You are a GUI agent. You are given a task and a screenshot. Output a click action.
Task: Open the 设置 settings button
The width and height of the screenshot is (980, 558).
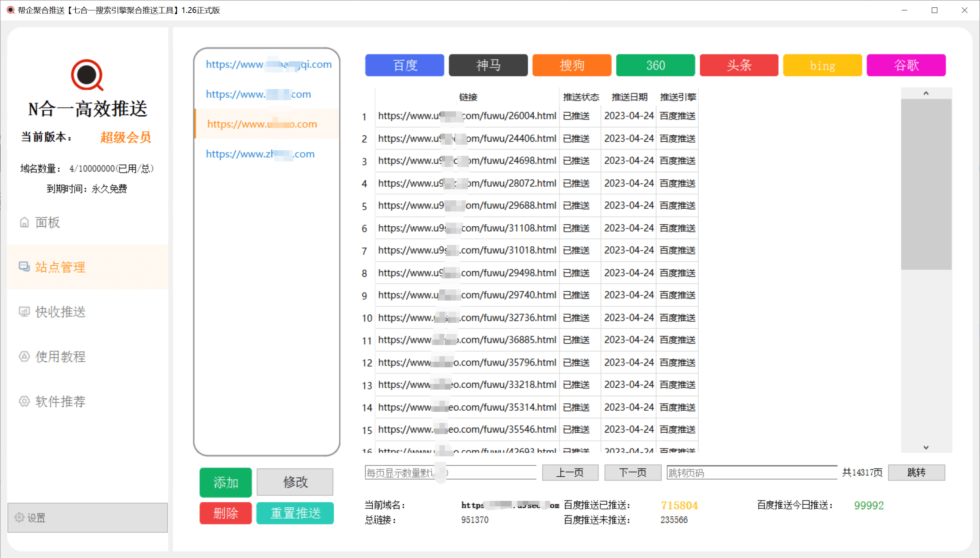[x=87, y=518]
